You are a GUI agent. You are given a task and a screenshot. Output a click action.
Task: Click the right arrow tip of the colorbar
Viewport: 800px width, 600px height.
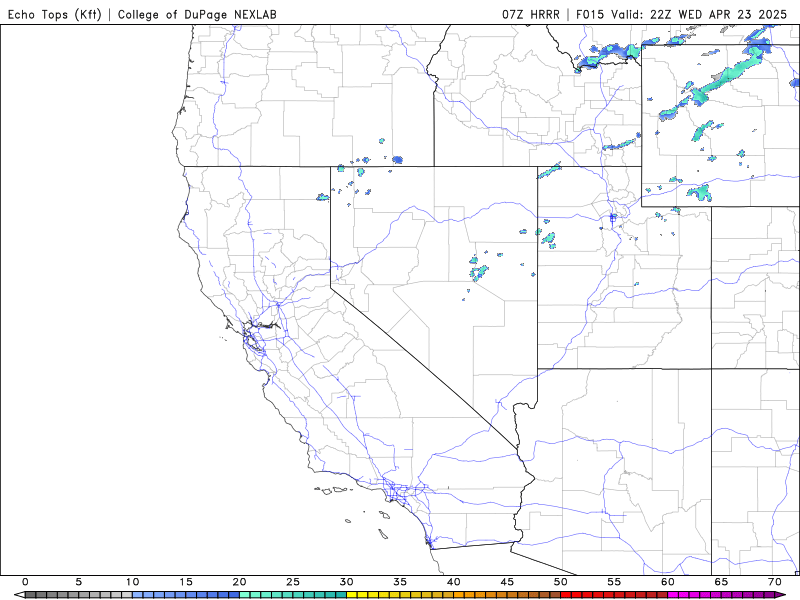pyautogui.click(x=781, y=595)
